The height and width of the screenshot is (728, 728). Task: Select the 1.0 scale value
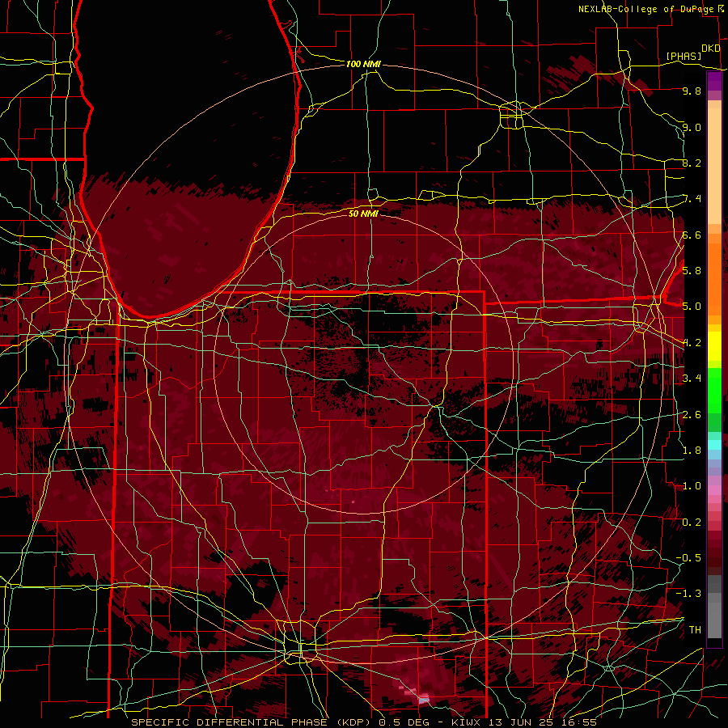pos(692,485)
